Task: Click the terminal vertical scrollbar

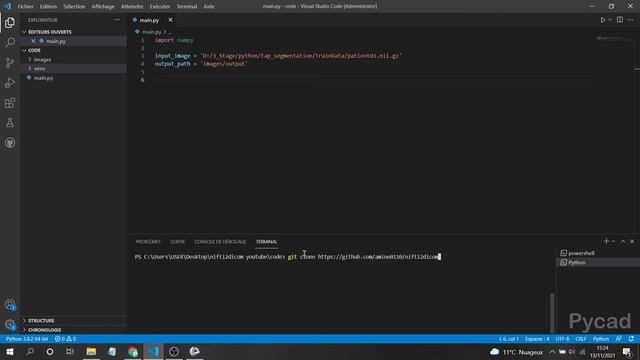Action: point(552,313)
